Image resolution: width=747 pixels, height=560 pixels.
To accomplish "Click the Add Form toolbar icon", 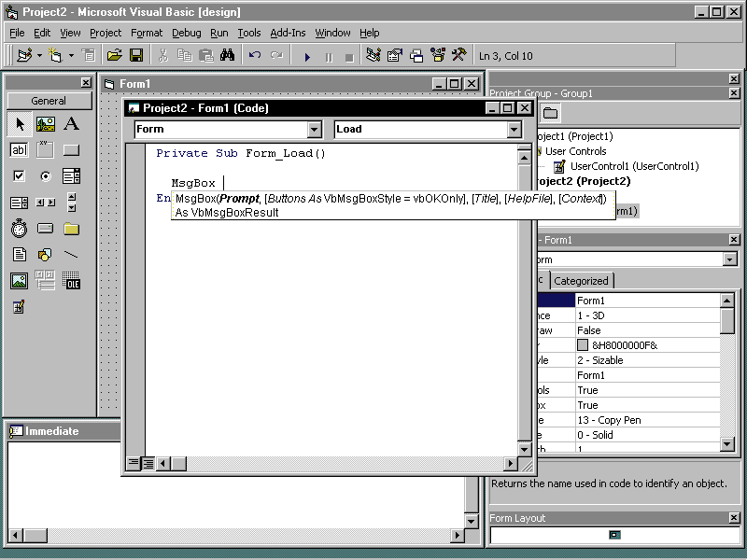I will coord(56,56).
